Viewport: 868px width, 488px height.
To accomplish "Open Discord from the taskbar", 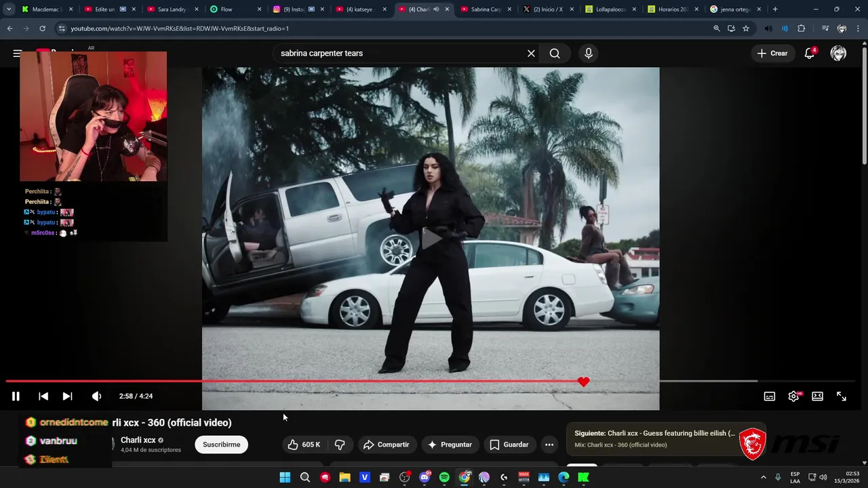I will tap(425, 477).
